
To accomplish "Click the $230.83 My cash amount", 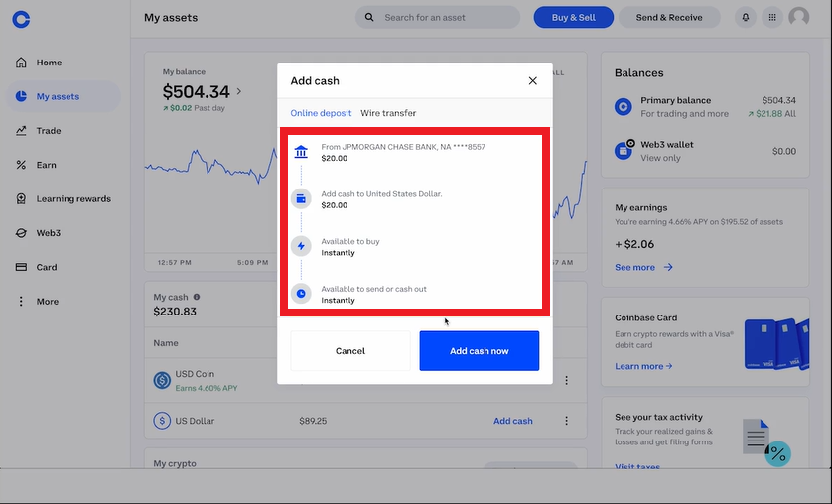I will pos(175,312).
